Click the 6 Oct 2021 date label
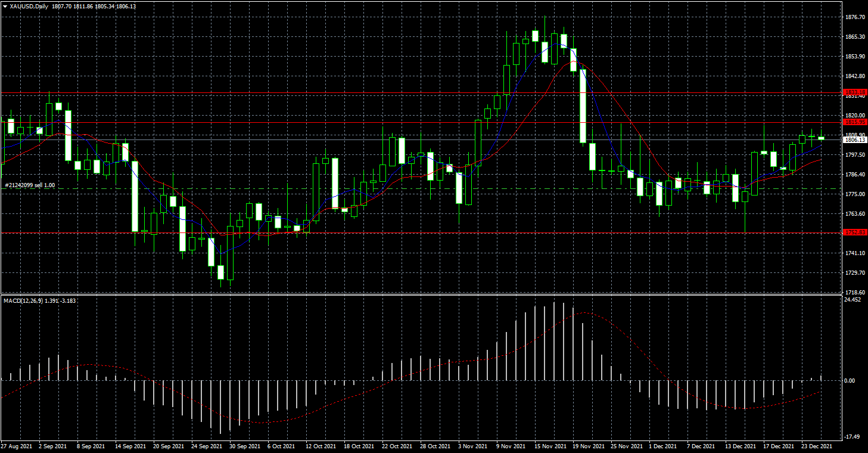This screenshot has width=868, height=453. pyautogui.click(x=281, y=446)
